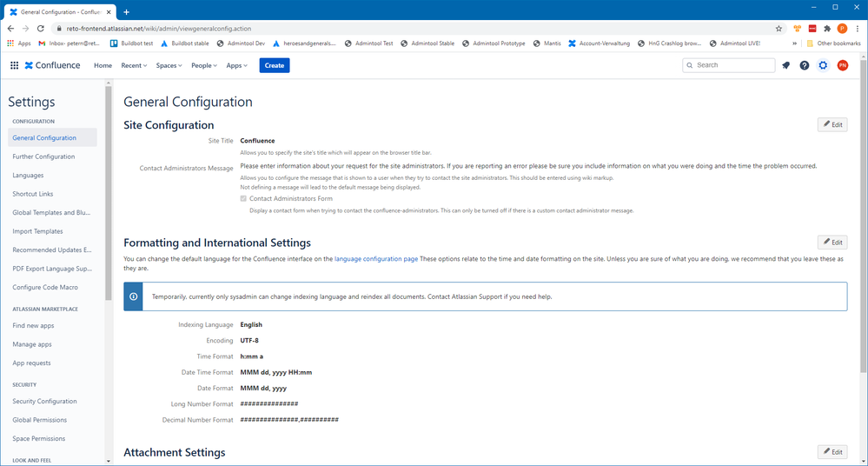Expand the Apps dropdown in Confluence header
Screen dimensions: 868x466
[236, 65]
